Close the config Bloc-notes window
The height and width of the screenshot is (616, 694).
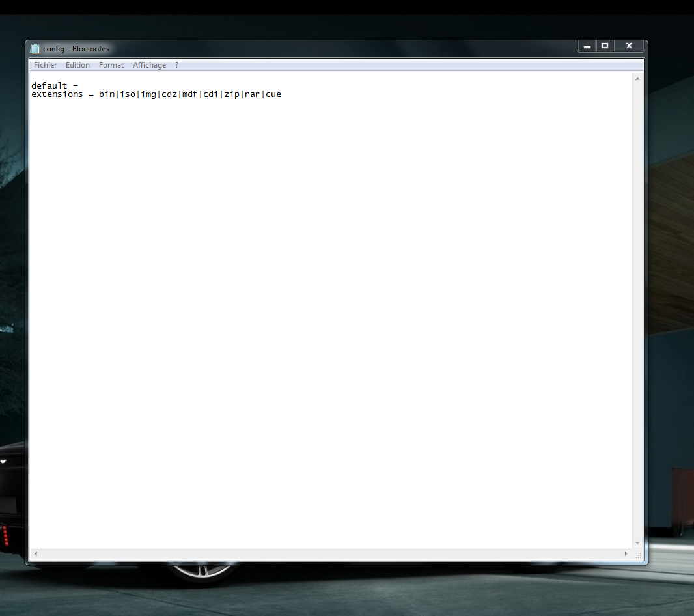click(x=629, y=46)
